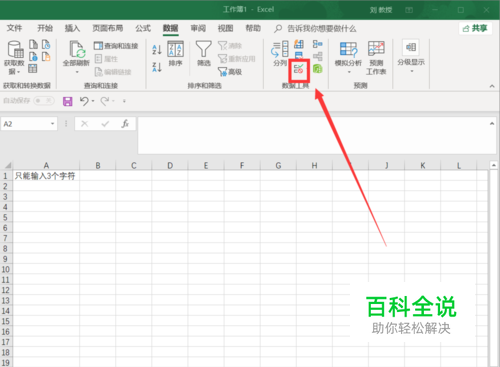Click the purple Save icon
The width and height of the screenshot is (500, 367).
[x=68, y=101]
